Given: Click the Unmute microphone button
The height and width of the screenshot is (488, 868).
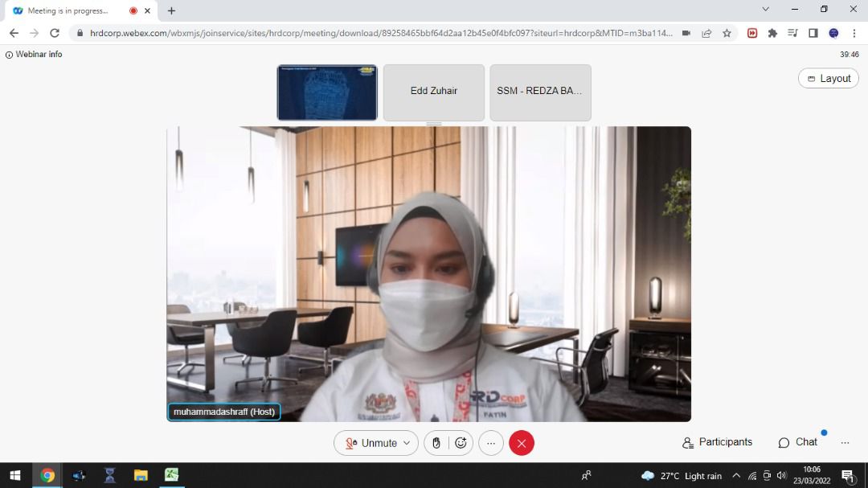Looking at the screenshot, I should point(370,443).
